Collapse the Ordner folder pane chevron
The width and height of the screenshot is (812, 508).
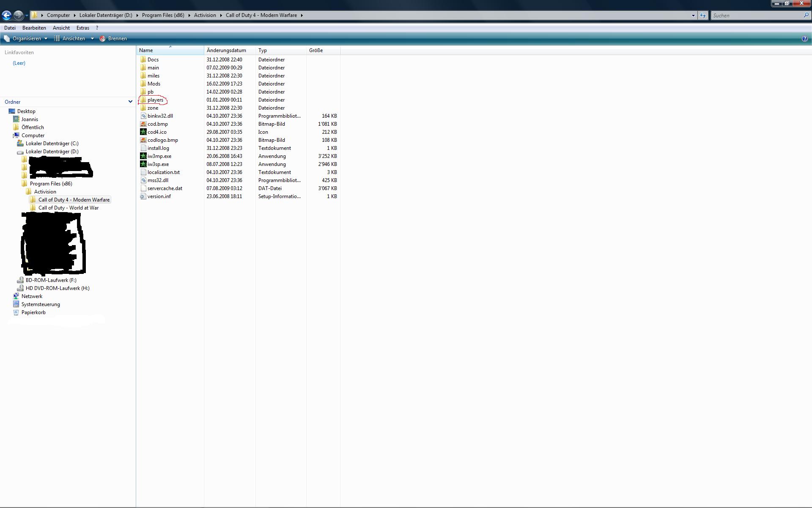coord(130,102)
